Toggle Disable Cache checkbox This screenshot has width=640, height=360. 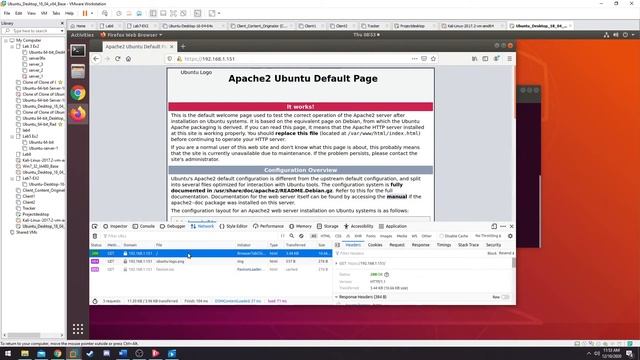(441, 236)
